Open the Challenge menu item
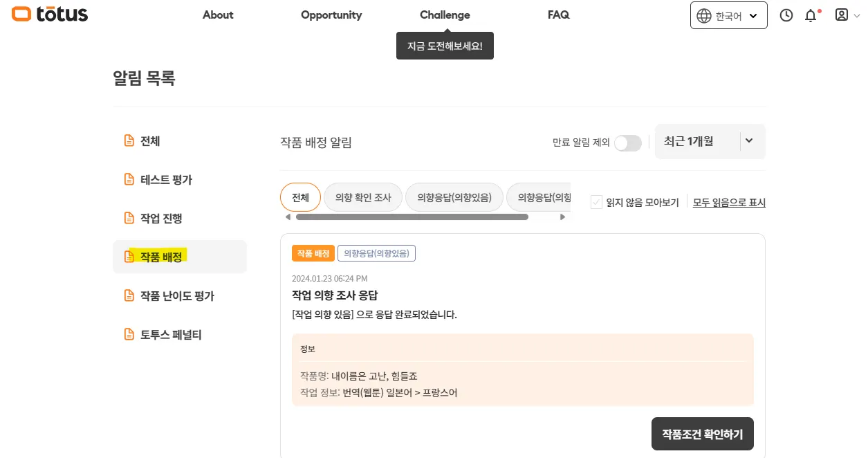The height and width of the screenshot is (458, 868). tap(445, 15)
